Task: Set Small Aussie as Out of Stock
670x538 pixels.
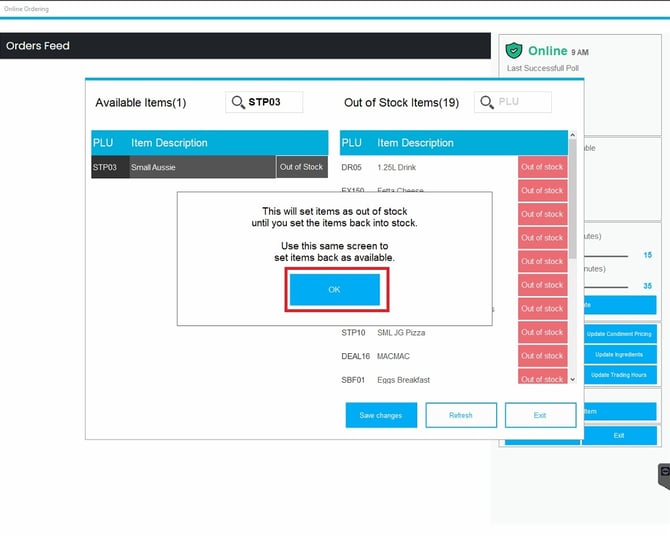Action: [x=302, y=167]
